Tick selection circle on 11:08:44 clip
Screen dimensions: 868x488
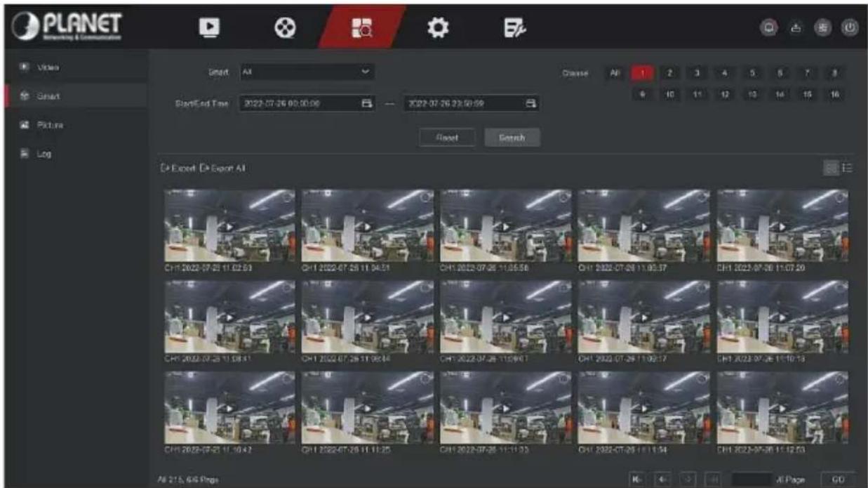[425, 289]
